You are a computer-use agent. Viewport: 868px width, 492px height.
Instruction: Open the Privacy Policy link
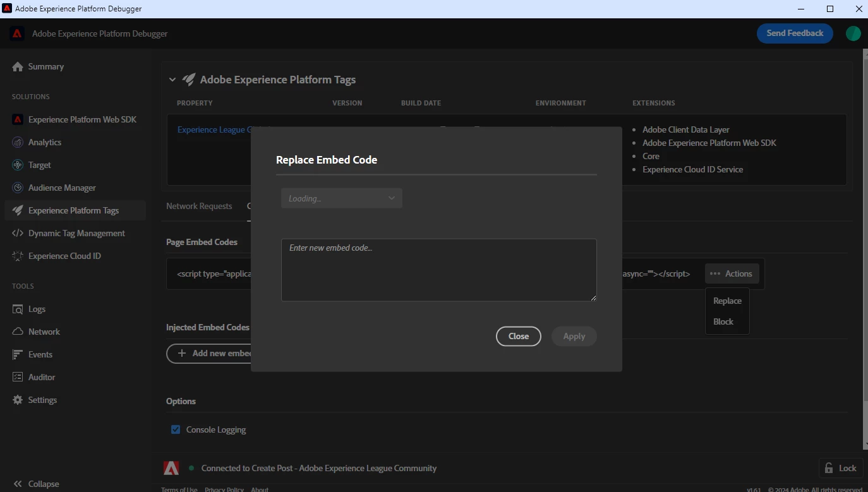(x=224, y=489)
